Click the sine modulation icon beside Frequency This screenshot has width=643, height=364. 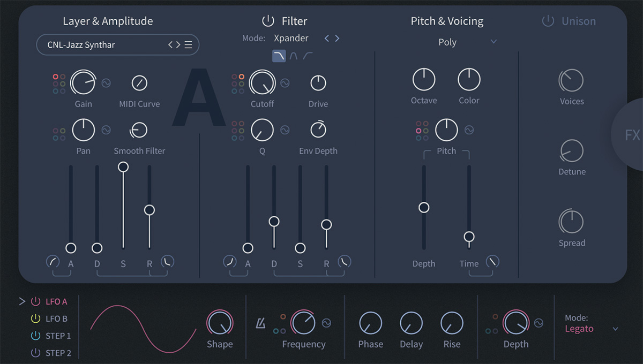coord(326,323)
